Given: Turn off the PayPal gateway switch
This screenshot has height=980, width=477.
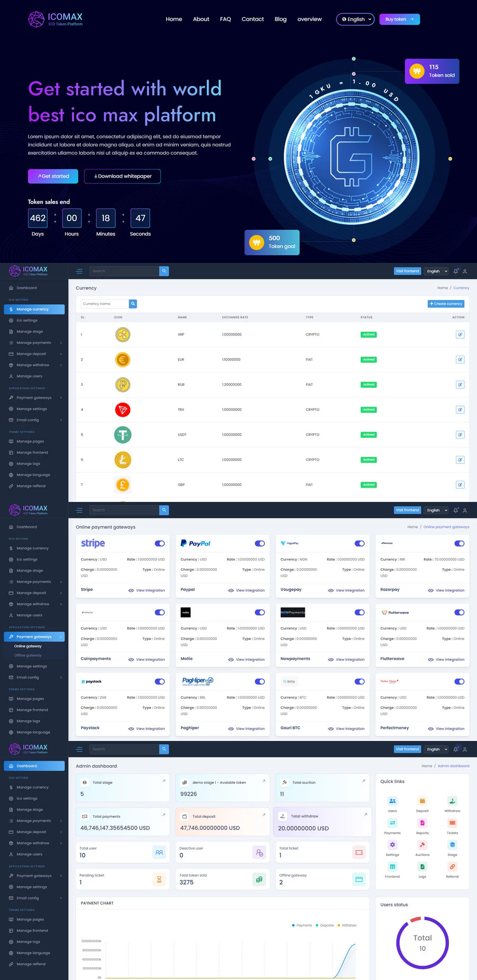Looking at the screenshot, I should click(x=260, y=543).
